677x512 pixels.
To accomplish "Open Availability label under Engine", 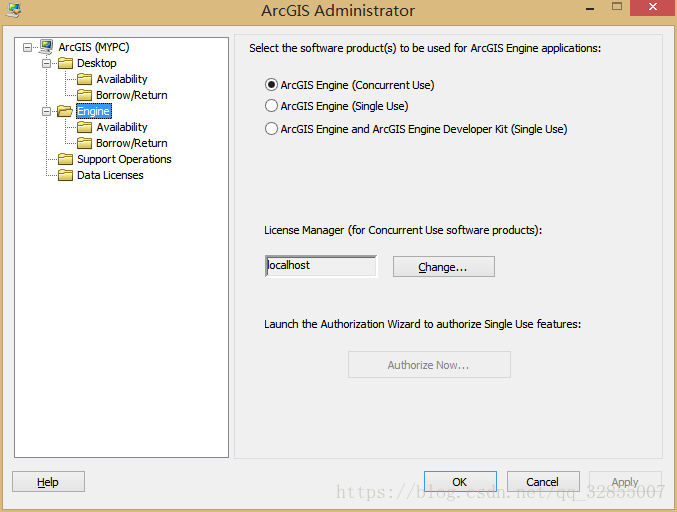I will 122,127.
